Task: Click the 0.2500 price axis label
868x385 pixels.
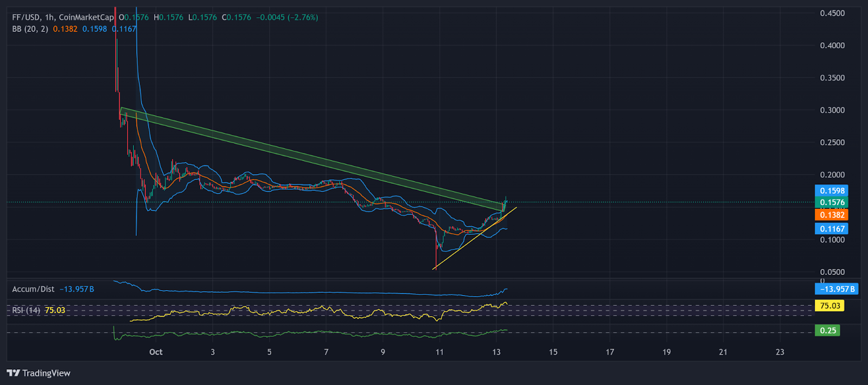Action: pyautogui.click(x=832, y=143)
